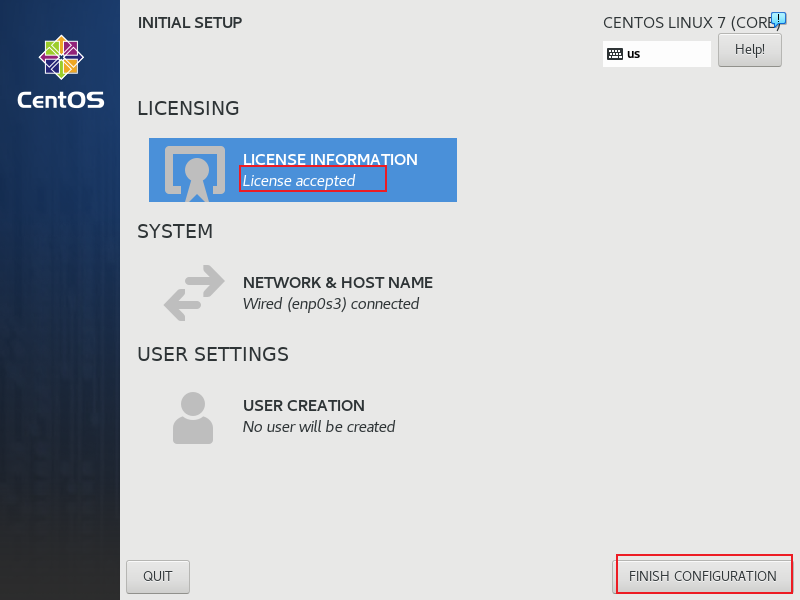Click the SYSTEM section heading

click(x=175, y=232)
